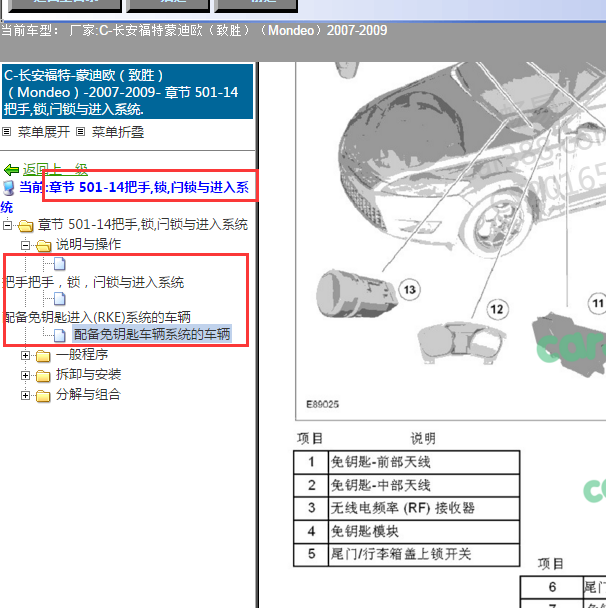Click the 当前车型 vehicle info line
The width and height of the screenshot is (606, 608).
[x=194, y=30]
